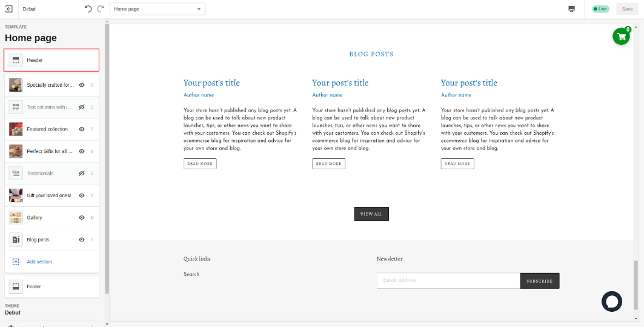The height and width of the screenshot is (327, 644).
Task: Open the round chat widget icon
Action: click(611, 302)
